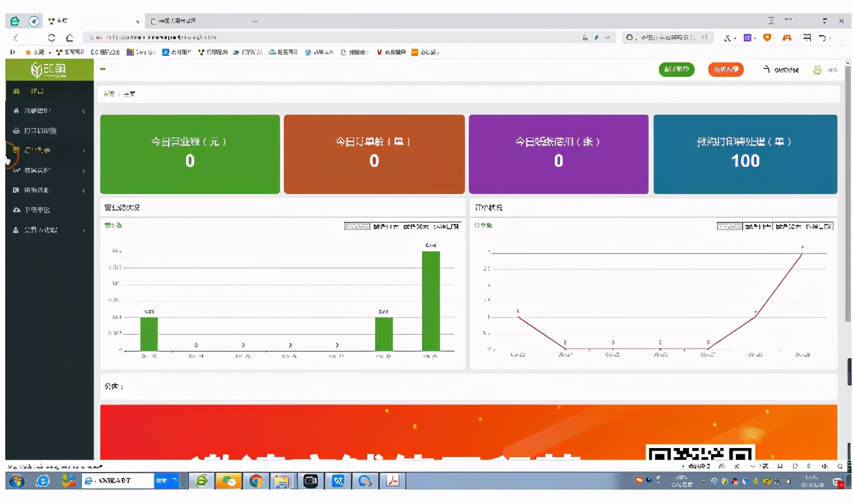
Task: Click the green leaf logo in the sidebar header
Action: (x=49, y=70)
